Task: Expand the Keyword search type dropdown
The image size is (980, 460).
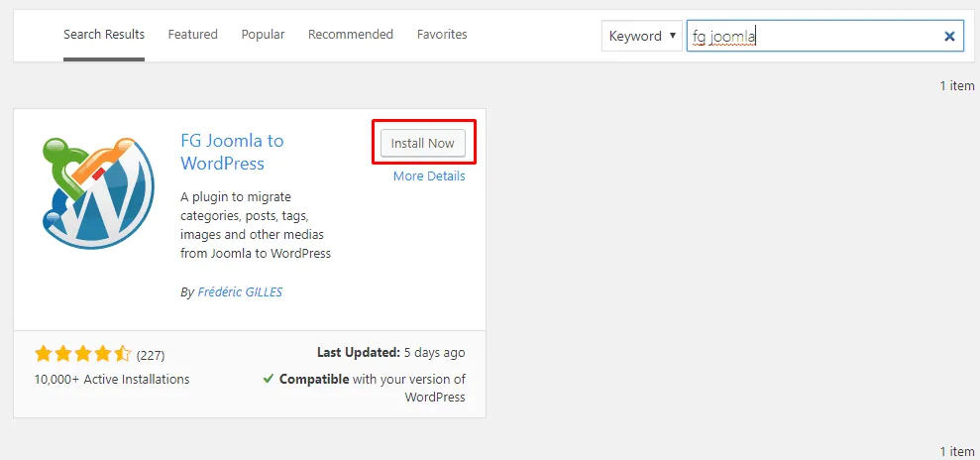Action: tap(642, 36)
